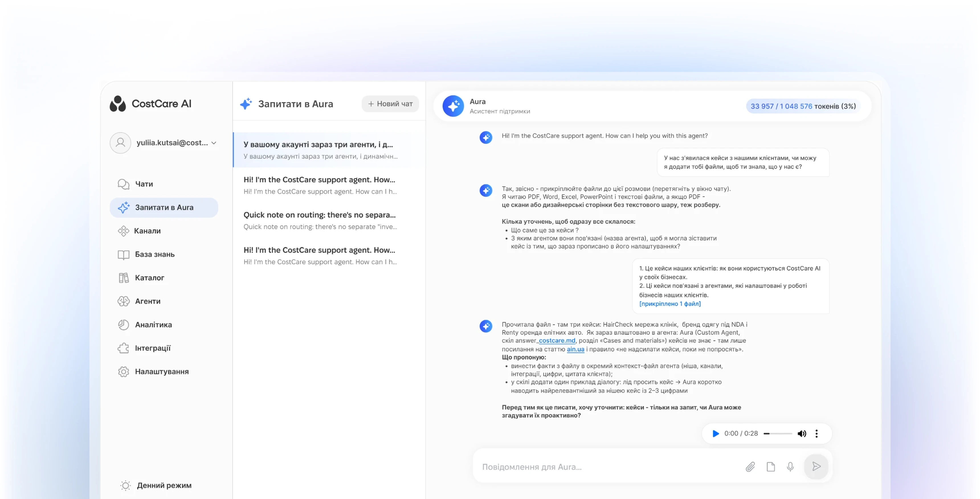This screenshot has height=499, width=980.
Task: Open the last "Hi! I'm the CostCare support agent" chat
Action: (x=329, y=255)
